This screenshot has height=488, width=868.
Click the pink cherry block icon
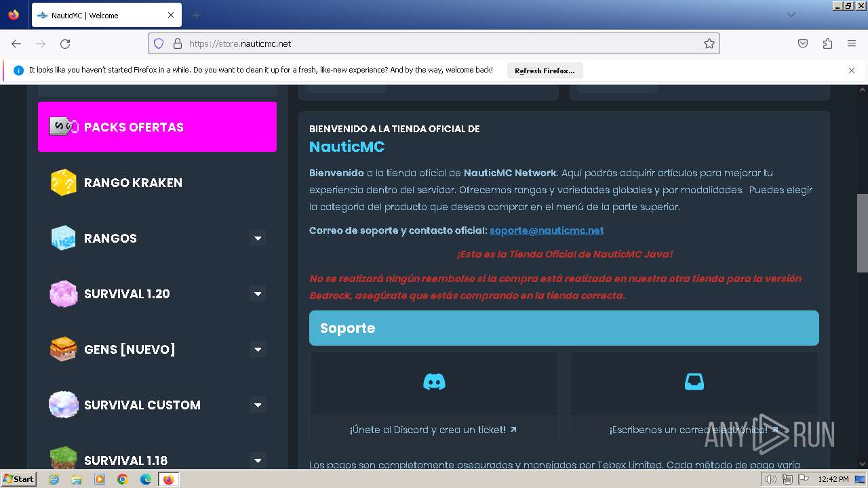coord(63,293)
